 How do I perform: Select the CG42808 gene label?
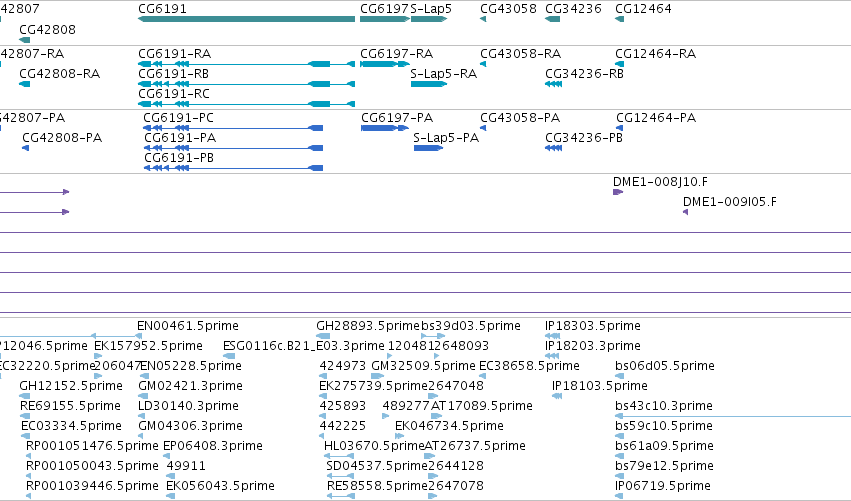pos(47,29)
